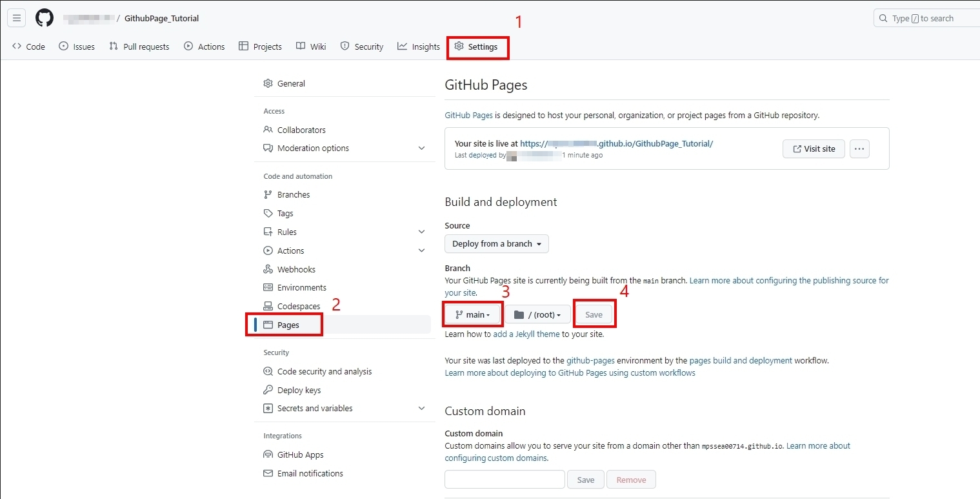This screenshot has width=980, height=499.
Task: Expand the Moderation options section
Action: click(x=345, y=148)
